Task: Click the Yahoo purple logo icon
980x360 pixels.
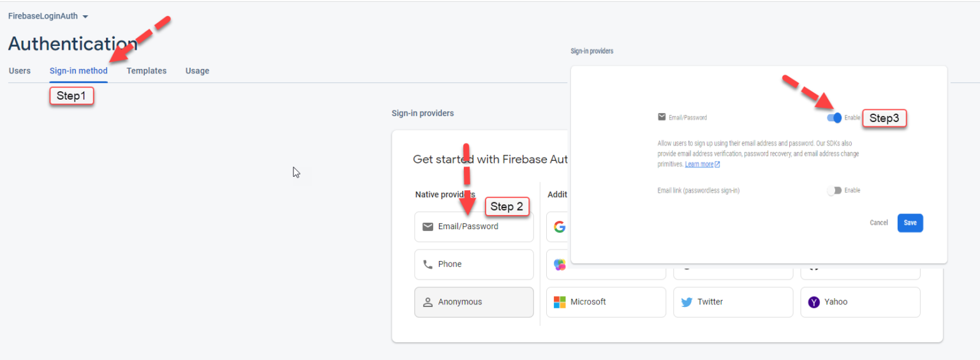Action: tap(814, 302)
